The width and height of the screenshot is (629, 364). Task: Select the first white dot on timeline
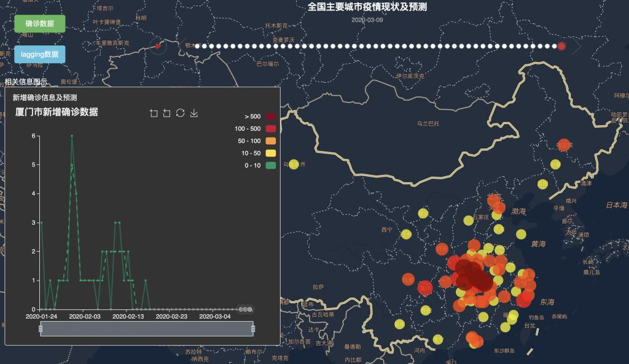(197, 46)
